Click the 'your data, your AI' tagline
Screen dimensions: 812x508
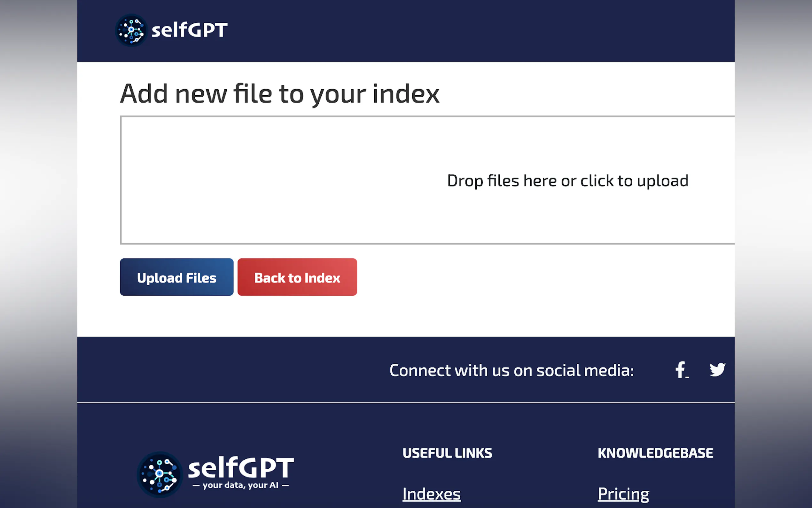[x=240, y=485]
